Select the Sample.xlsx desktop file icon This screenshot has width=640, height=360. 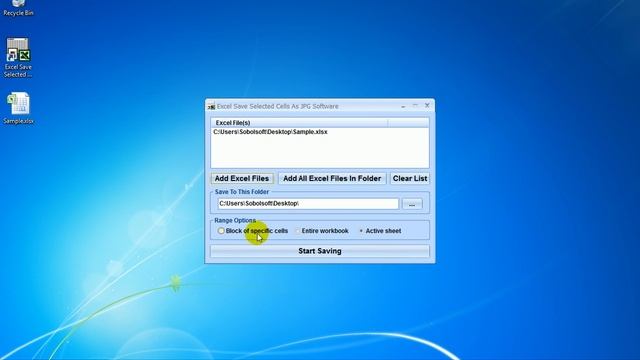point(18,108)
